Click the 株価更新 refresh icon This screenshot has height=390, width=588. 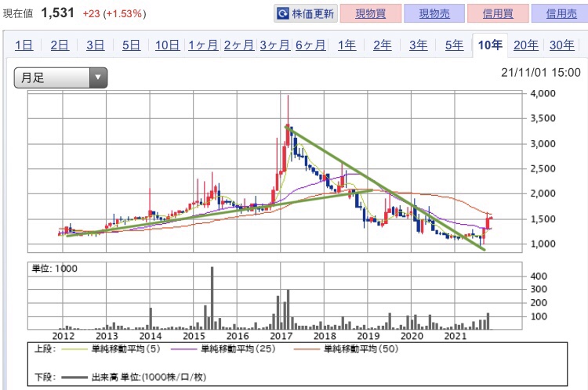[282, 14]
